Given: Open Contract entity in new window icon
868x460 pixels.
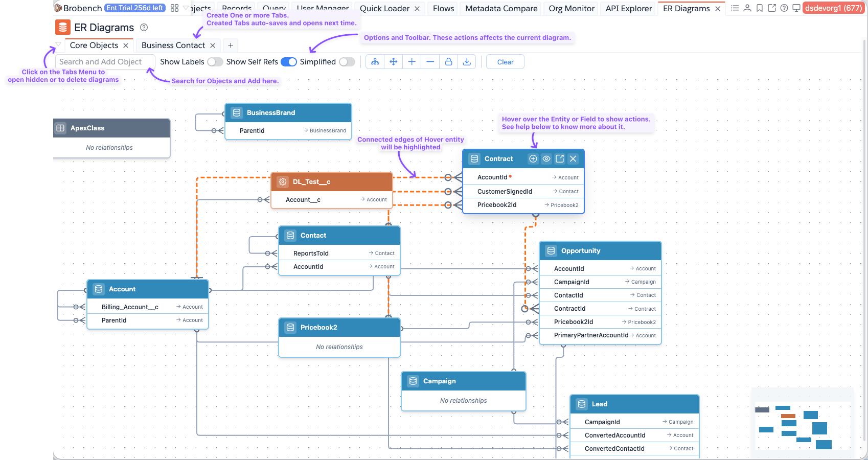Looking at the screenshot, I should pyautogui.click(x=560, y=159).
